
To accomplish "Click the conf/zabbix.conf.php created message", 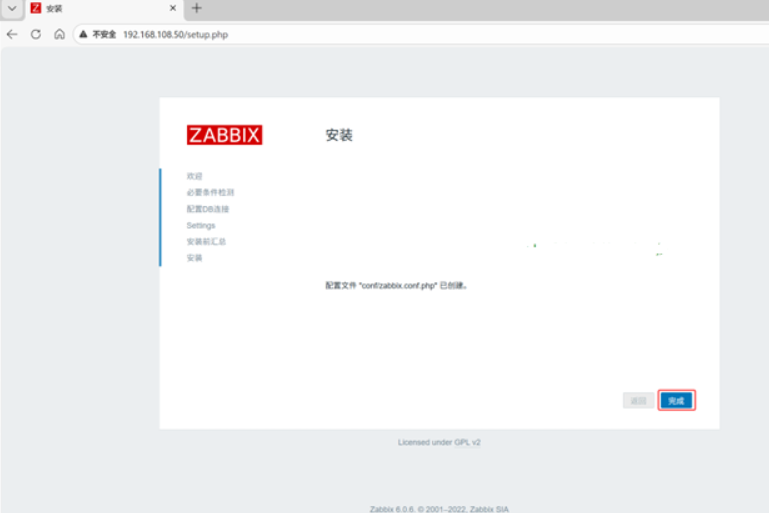I will [396, 285].
